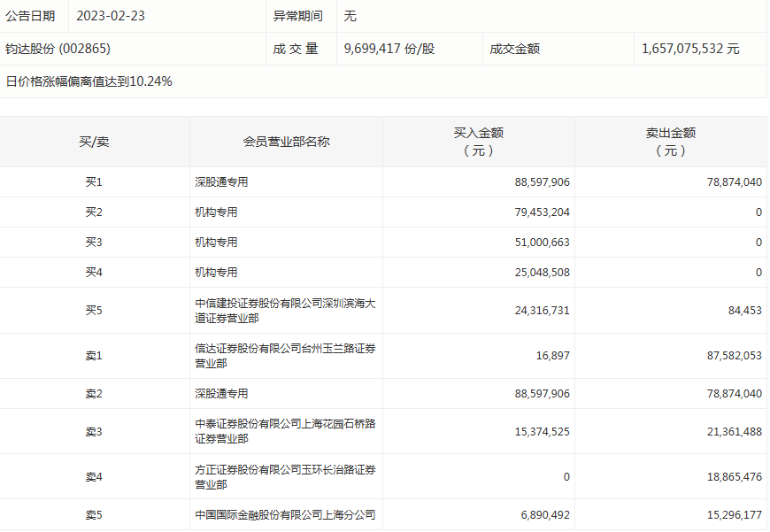Image resolution: width=770 pixels, height=532 pixels.
Task: Open 中泰证券 上海花园石桥路 branch entry
Action: pyautogui.click(x=285, y=431)
